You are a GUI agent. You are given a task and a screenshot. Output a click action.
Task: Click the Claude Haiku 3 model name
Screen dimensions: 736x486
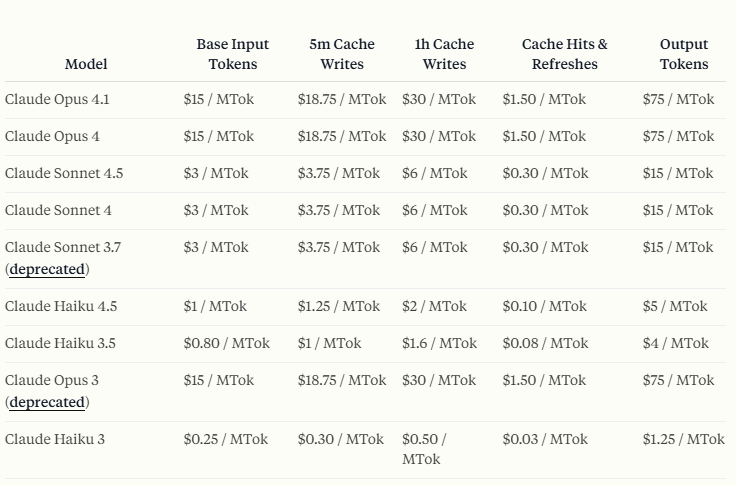click(55, 439)
